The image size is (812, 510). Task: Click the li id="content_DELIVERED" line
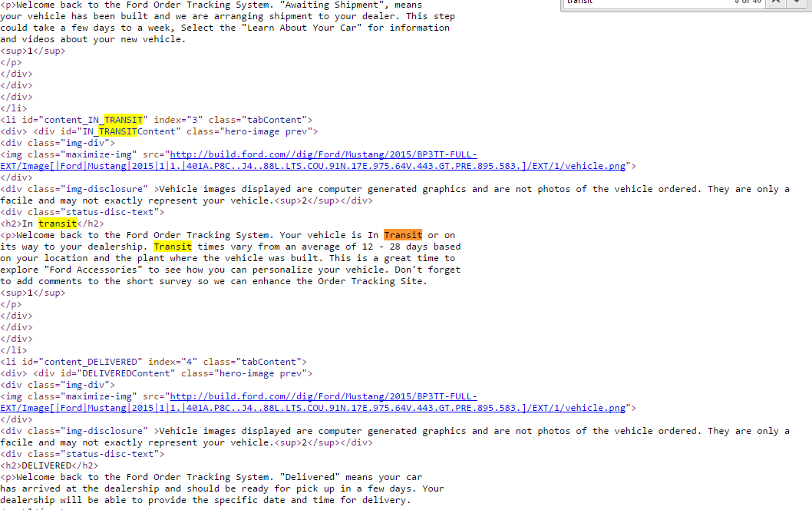tap(153, 362)
